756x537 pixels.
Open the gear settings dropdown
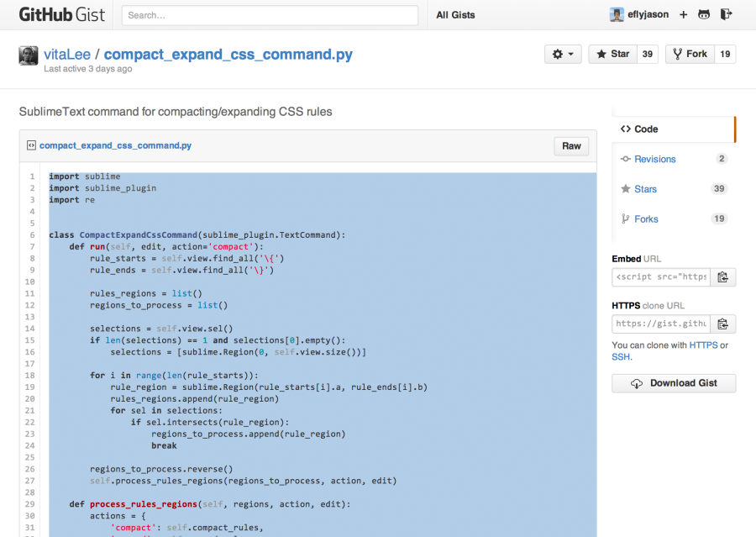[x=563, y=54]
